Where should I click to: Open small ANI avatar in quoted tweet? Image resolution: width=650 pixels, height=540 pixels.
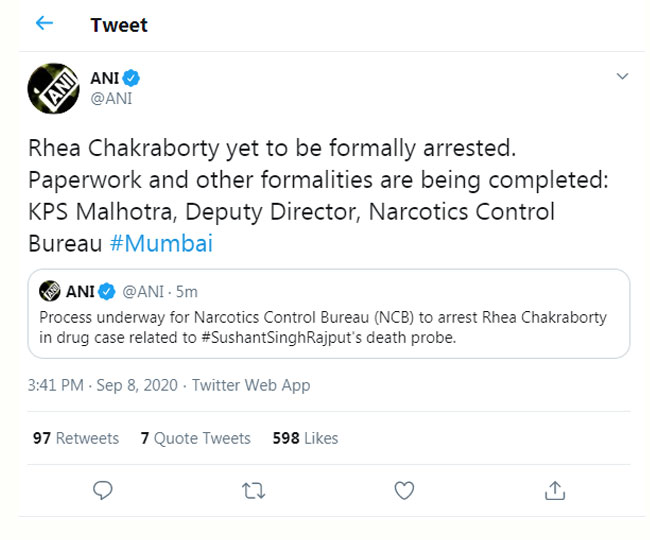[50, 291]
